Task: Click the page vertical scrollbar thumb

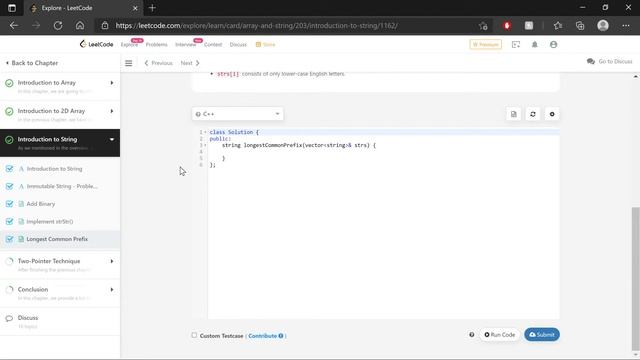Action: click(x=636, y=279)
